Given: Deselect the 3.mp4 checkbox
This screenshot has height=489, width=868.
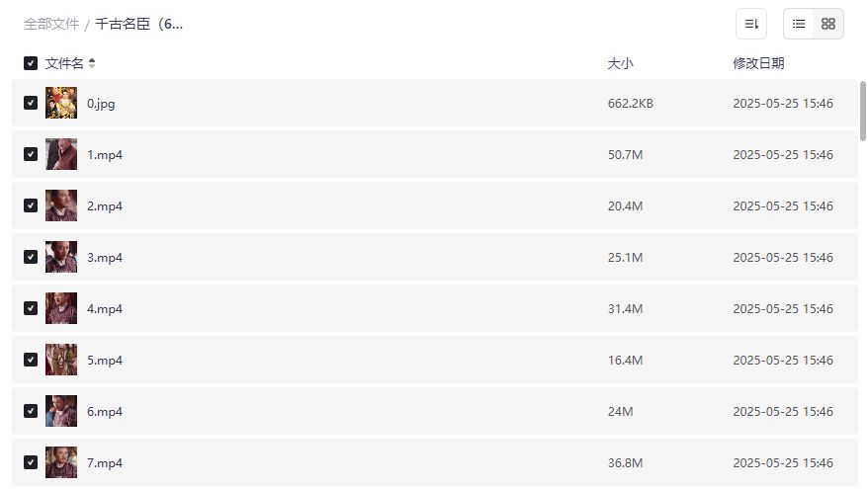Looking at the screenshot, I should click(x=31, y=257).
